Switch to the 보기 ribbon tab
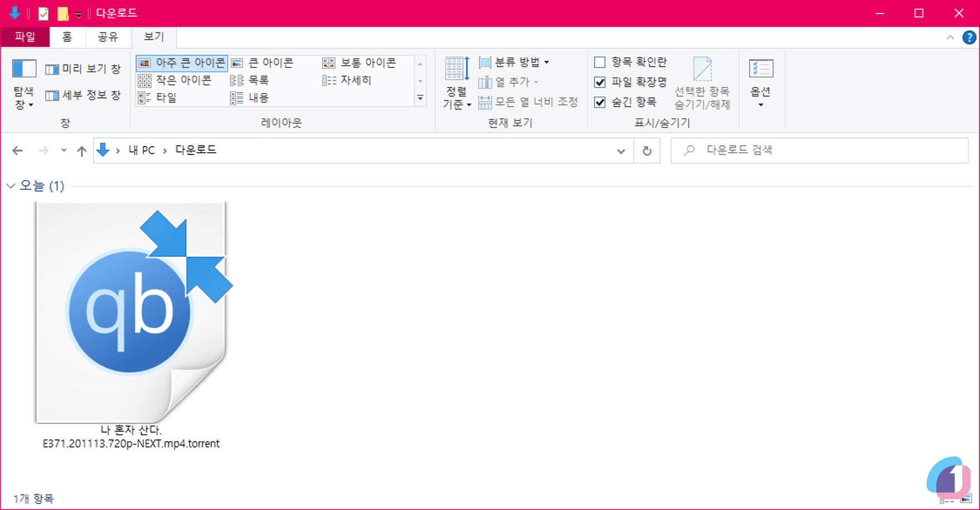Image resolution: width=980 pixels, height=510 pixels. [154, 37]
